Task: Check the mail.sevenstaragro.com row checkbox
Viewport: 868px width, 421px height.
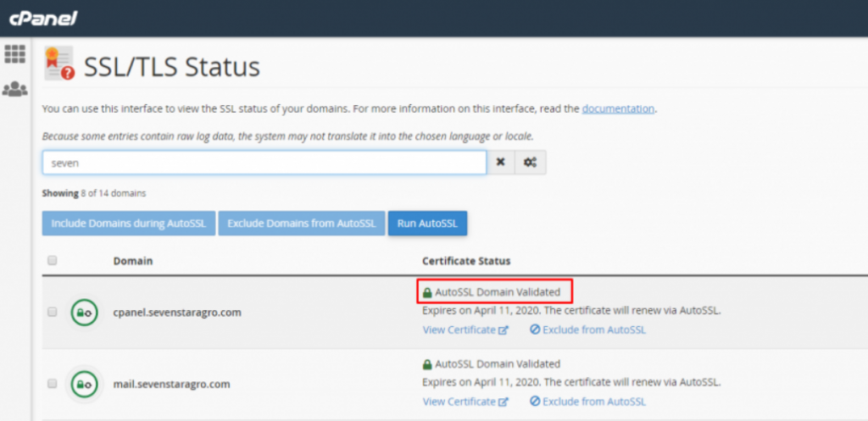Action: click(x=52, y=384)
